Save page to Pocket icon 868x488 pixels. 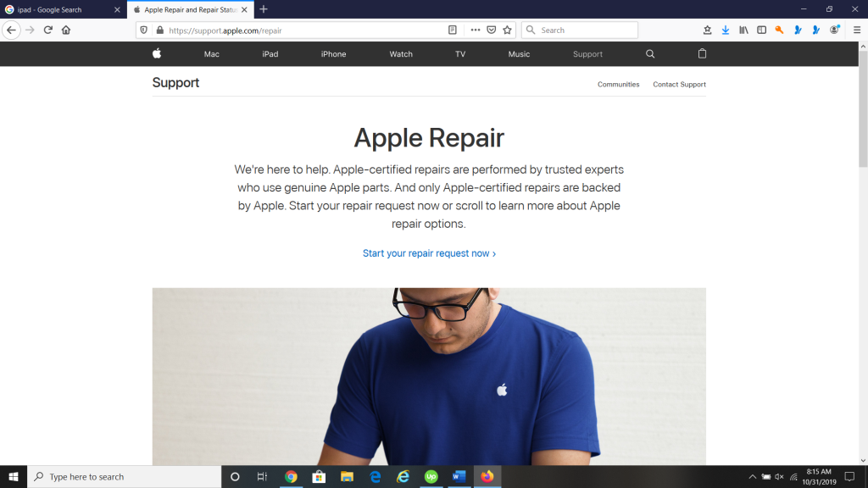(x=491, y=30)
